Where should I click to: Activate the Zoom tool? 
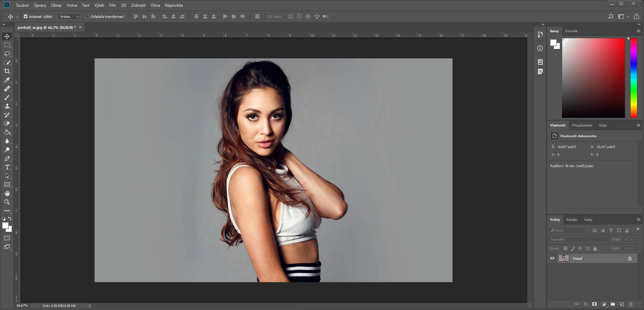coord(7,202)
